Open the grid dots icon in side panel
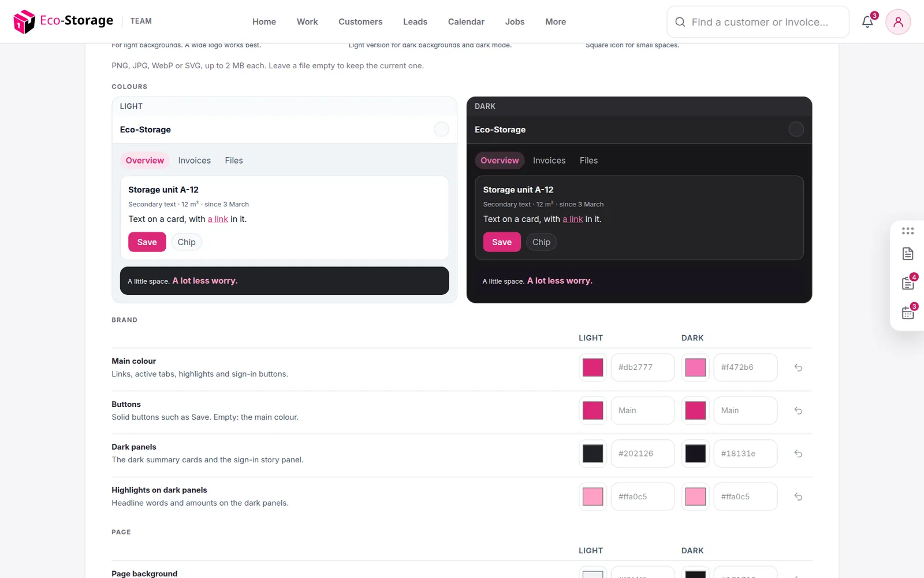The image size is (924, 578). point(908,231)
